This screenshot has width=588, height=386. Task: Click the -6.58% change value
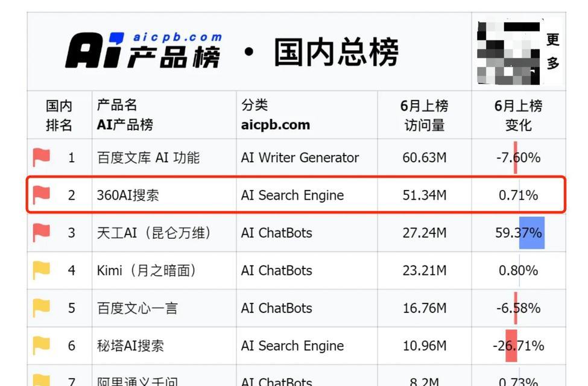pyautogui.click(x=518, y=308)
